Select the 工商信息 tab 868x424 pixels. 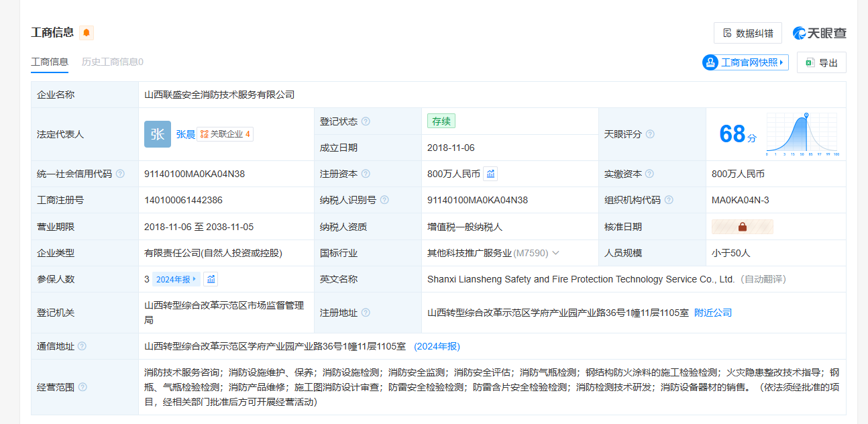pos(50,62)
